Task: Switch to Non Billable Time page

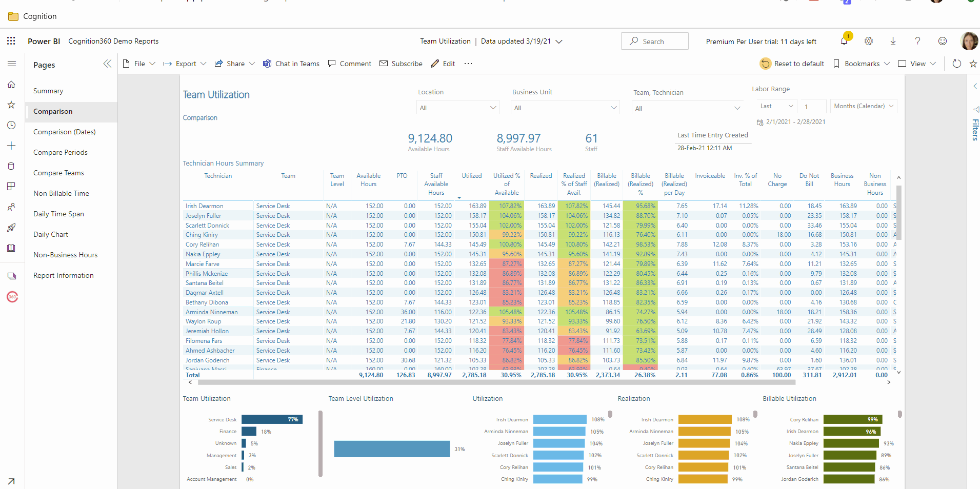Action: [x=61, y=193]
